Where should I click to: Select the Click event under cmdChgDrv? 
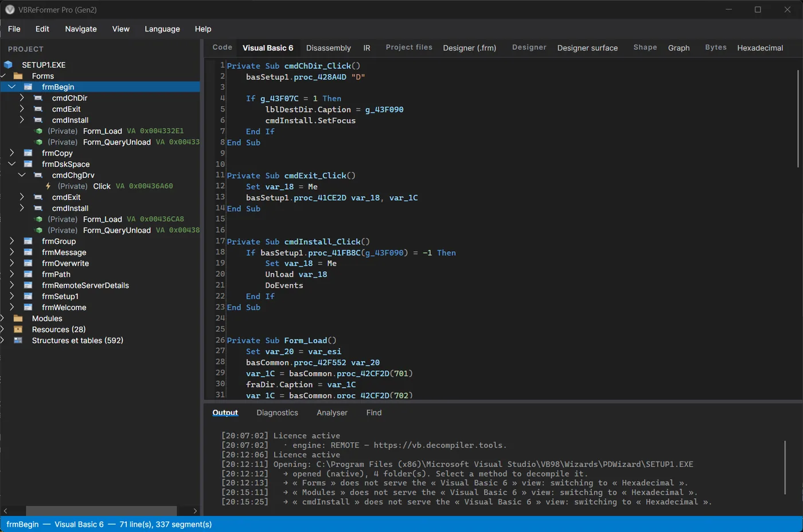tap(102, 186)
